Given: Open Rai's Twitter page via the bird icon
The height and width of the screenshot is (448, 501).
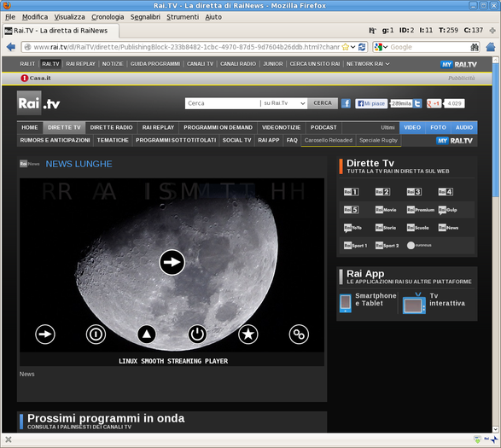Looking at the screenshot, I should [417, 103].
